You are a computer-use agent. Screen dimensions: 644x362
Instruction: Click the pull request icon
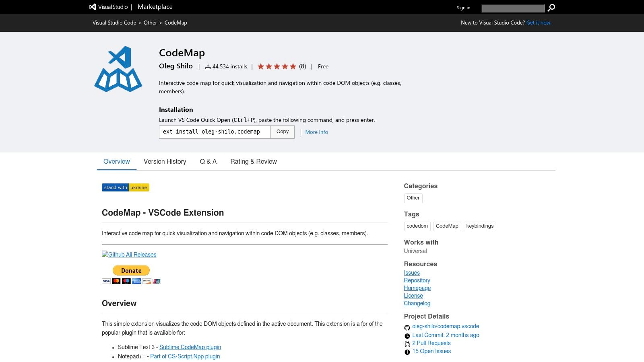pyautogui.click(x=407, y=344)
